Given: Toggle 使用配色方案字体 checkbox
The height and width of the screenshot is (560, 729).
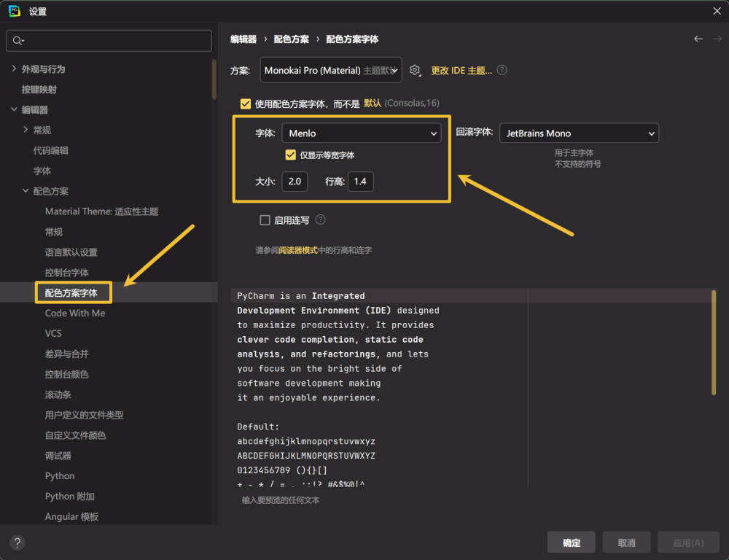Looking at the screenshot, I should pyautogui.click(x=246, y=104).
